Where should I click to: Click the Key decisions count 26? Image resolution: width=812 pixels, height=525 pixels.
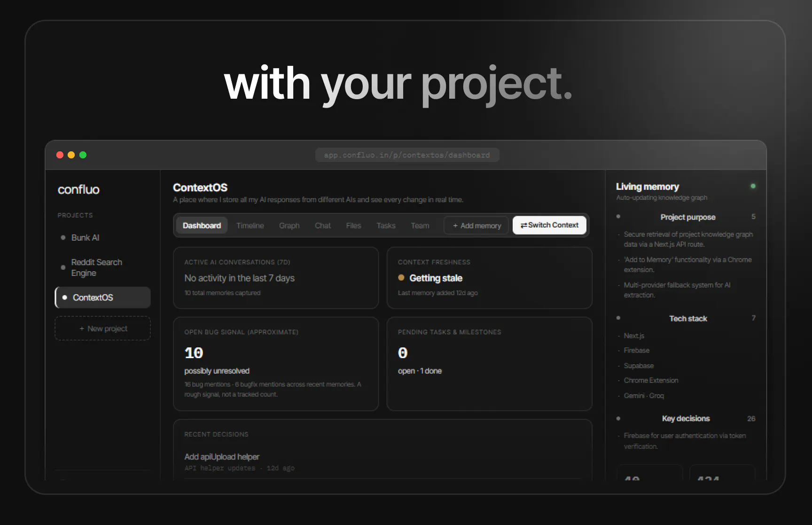[x=751, y=419]
